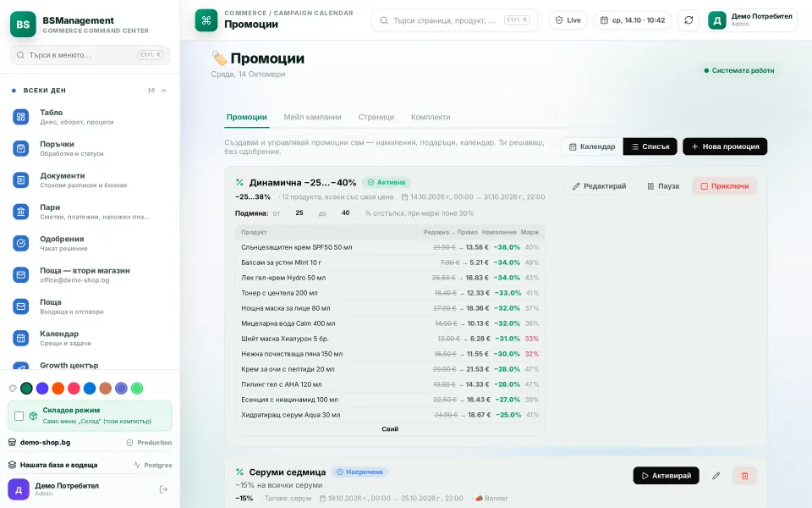Select the blue theme swatch
Image resolution: width=812 pixels, height=508 pixels.
pyautogui.click(x=90, y=389)
